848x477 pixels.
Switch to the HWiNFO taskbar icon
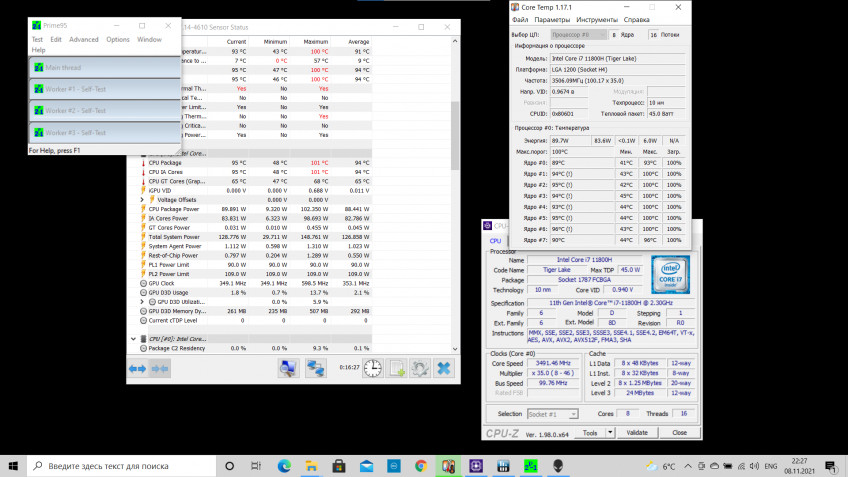[504, 466]
